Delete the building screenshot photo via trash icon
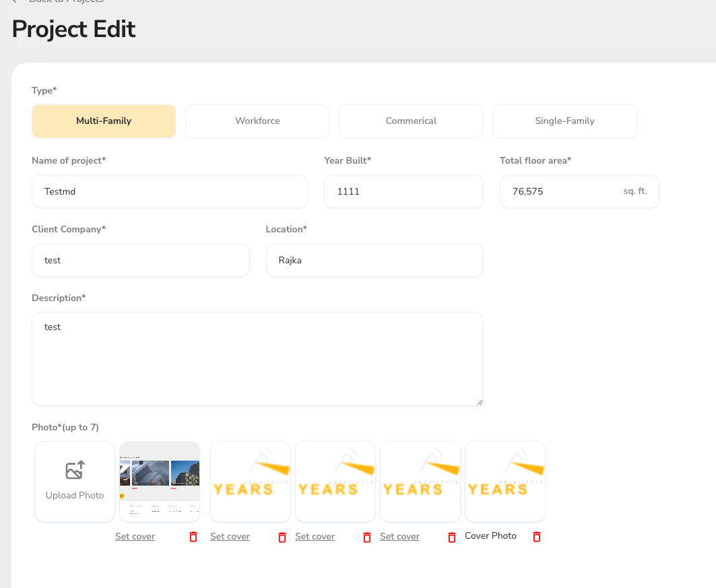716x588 pixels. 193,537
